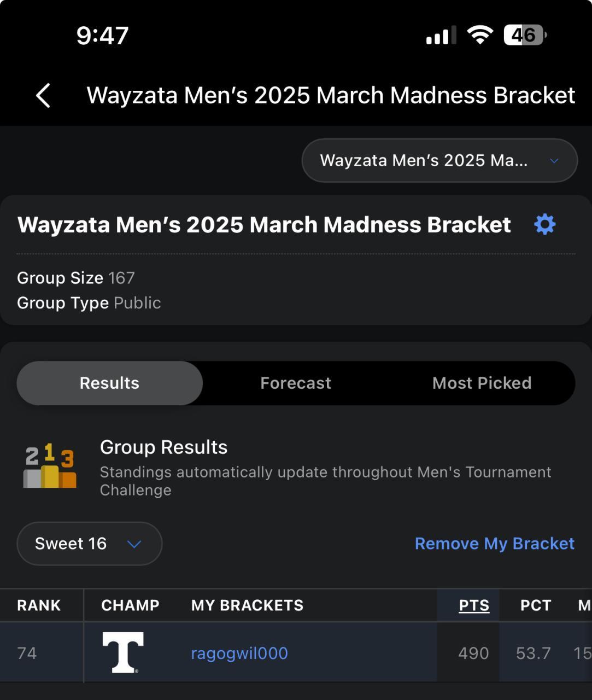Screen dimensions: 592x700
Task: Tap the cellular signal bars
Action: (441, 36)
